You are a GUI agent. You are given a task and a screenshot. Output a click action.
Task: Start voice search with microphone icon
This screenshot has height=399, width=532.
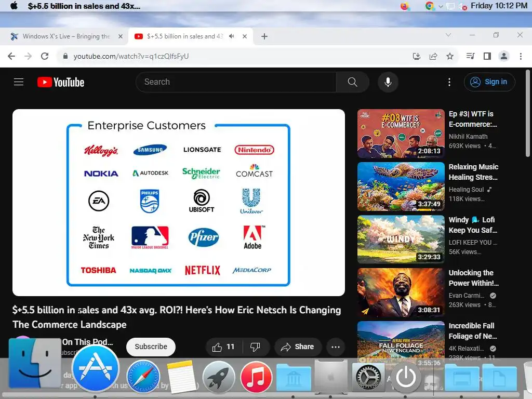point(388,82)
